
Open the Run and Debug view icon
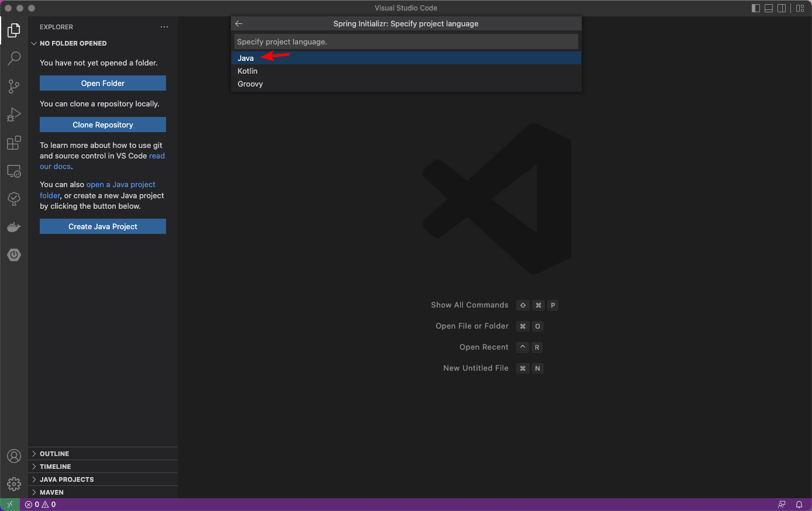click(x=14, y=115)
